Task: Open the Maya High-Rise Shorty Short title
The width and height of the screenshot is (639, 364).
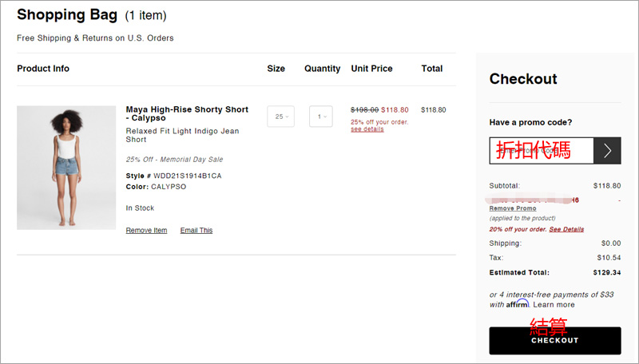Action: pyautogui.click(x=187, y=113)
